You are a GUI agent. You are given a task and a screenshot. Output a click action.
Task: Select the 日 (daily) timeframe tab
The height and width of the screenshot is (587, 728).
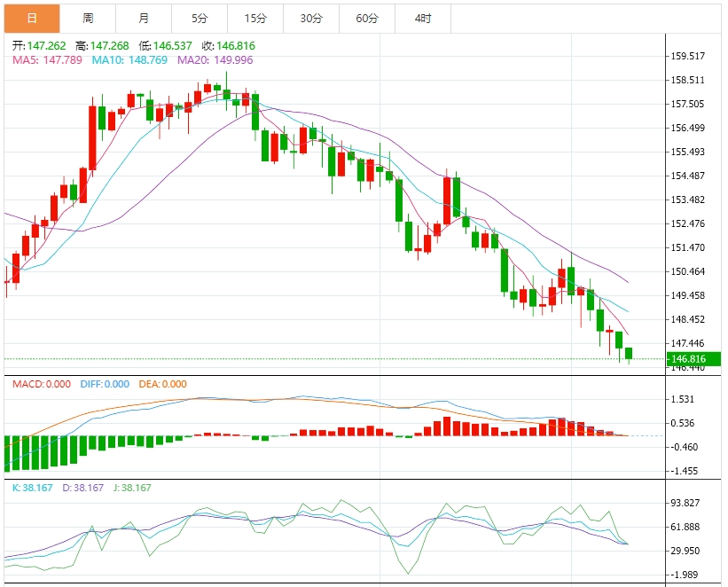[32, 19]
